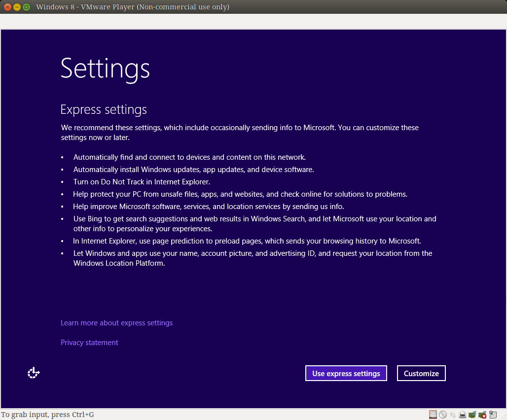Click 'We recommend these settings' paragraph
The image size is (507, 420).
pyautogui.click(x=240, y=133)
